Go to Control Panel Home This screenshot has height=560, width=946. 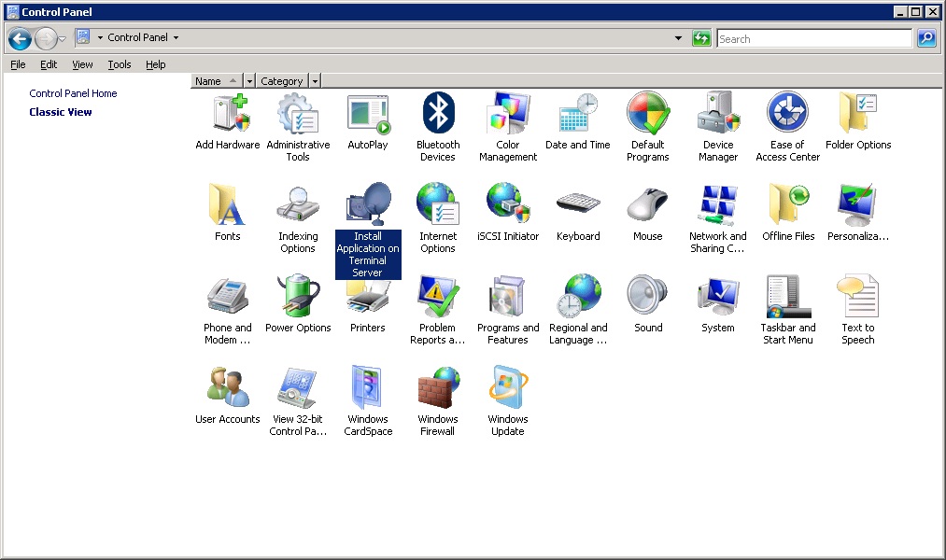pyautogui.click(x=73, y=93)
